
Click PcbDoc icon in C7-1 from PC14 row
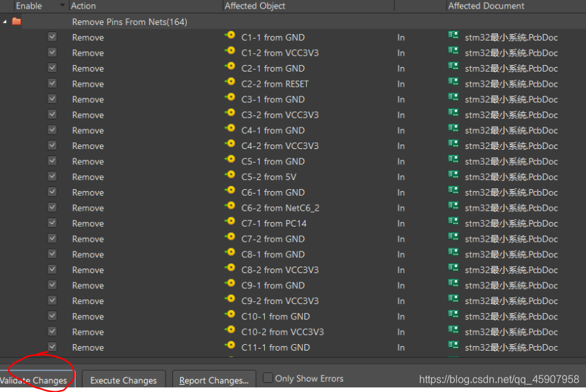(x=453, y=221)
